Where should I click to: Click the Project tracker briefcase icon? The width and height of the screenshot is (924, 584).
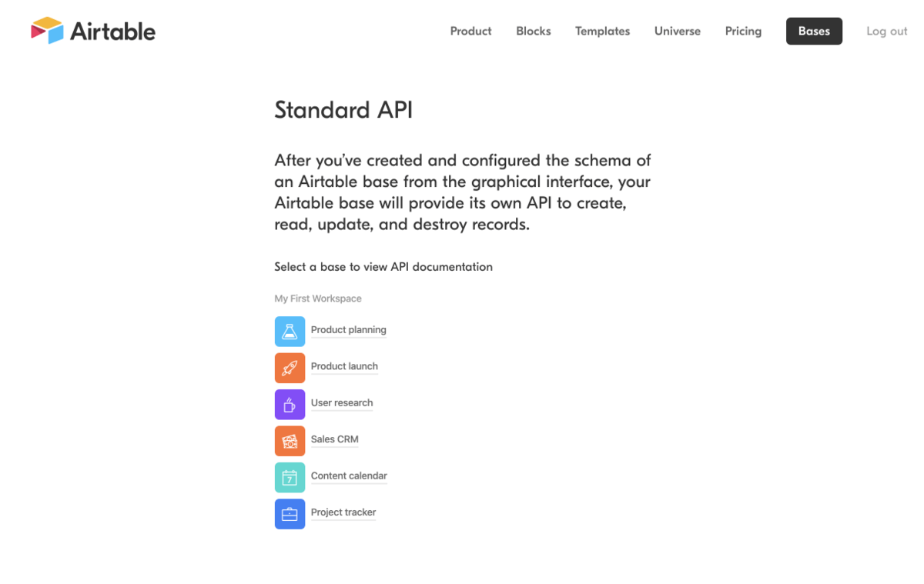coord(290,514)
